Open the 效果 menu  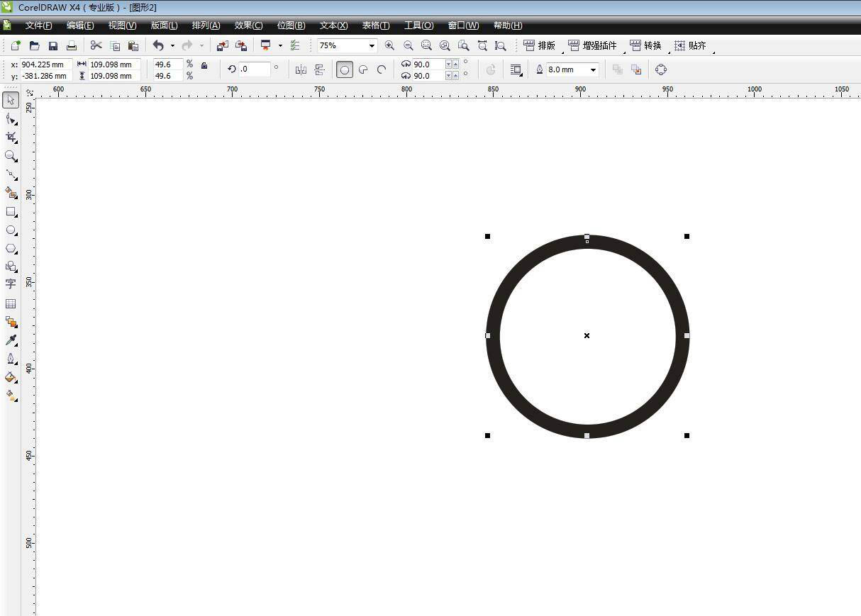click(x=248, y=25)
